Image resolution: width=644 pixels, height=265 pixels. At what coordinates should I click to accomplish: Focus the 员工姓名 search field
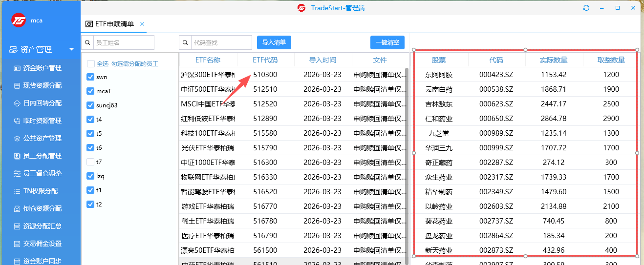coord(124,42)
